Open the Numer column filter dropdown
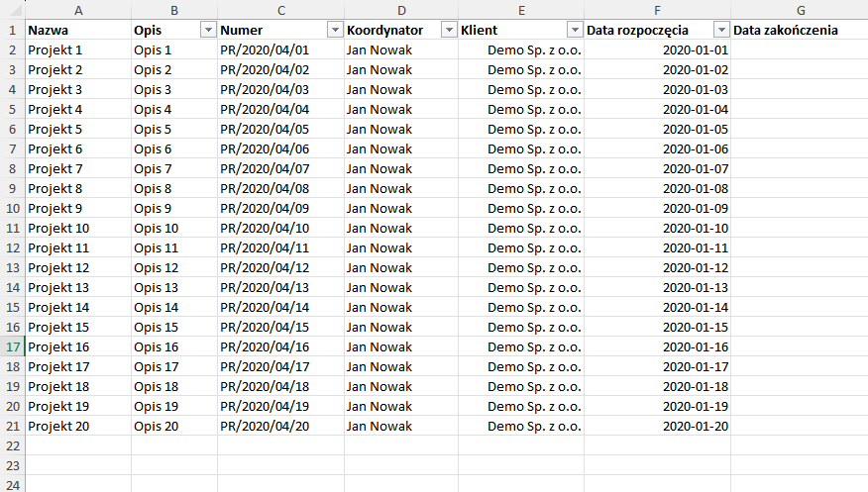 click(335, 31)
